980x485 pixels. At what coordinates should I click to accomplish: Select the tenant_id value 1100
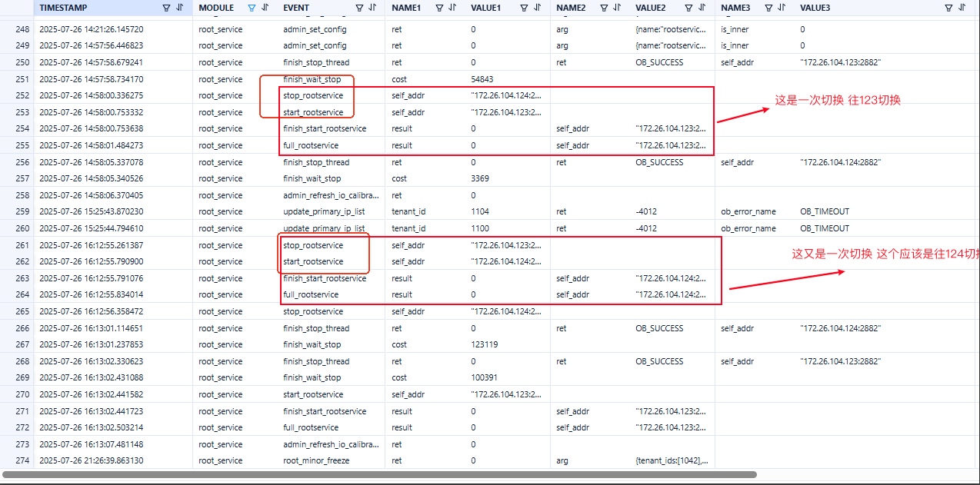pyautogui.click(x=480, y=228)
